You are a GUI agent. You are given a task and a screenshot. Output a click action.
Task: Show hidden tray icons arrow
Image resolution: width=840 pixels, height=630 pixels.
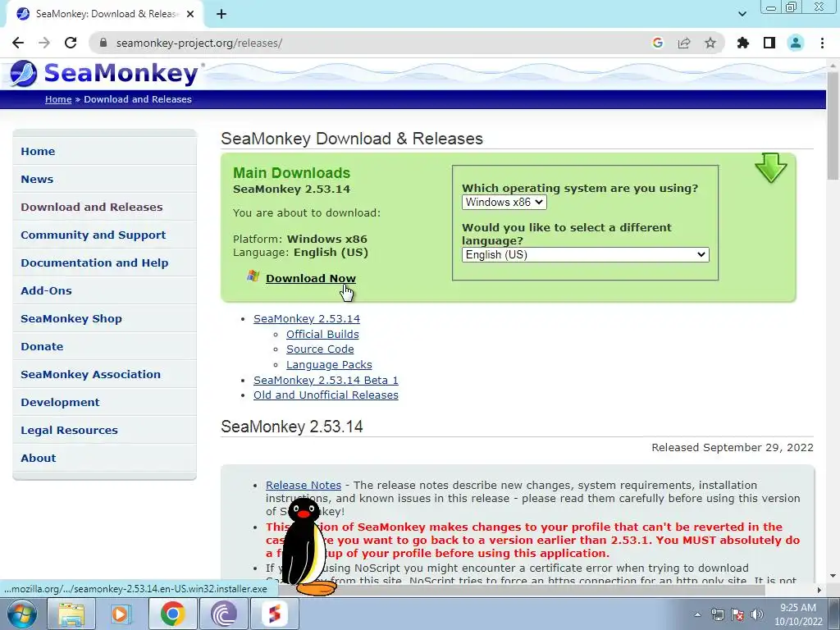coord(697,614)
